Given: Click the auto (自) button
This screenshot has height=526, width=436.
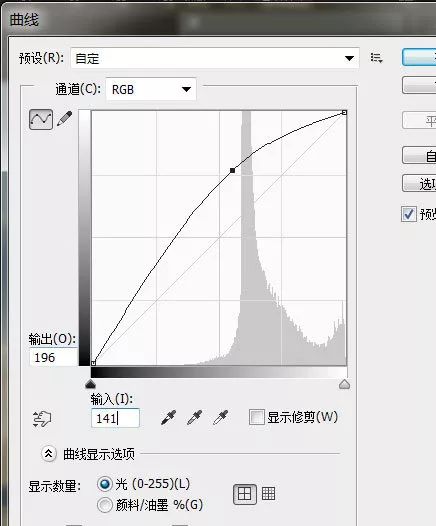Looking at the screenshot, I should pos(419,155).
